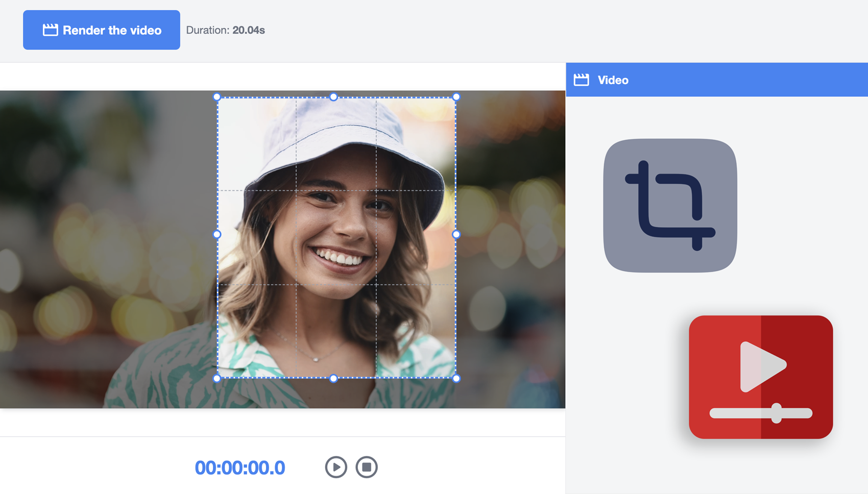Click the left-middle crop handle
The image size is (868, 494).
coord(217,234)
